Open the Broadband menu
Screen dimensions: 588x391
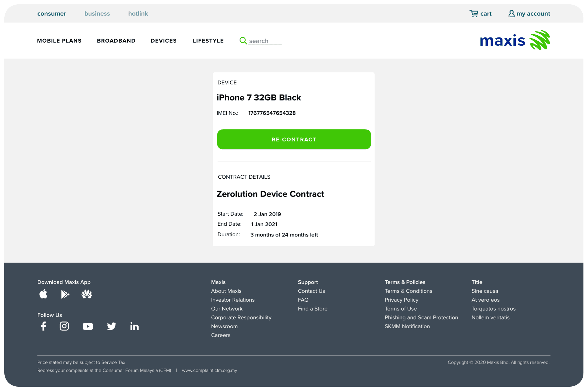[x=116, y=41]
